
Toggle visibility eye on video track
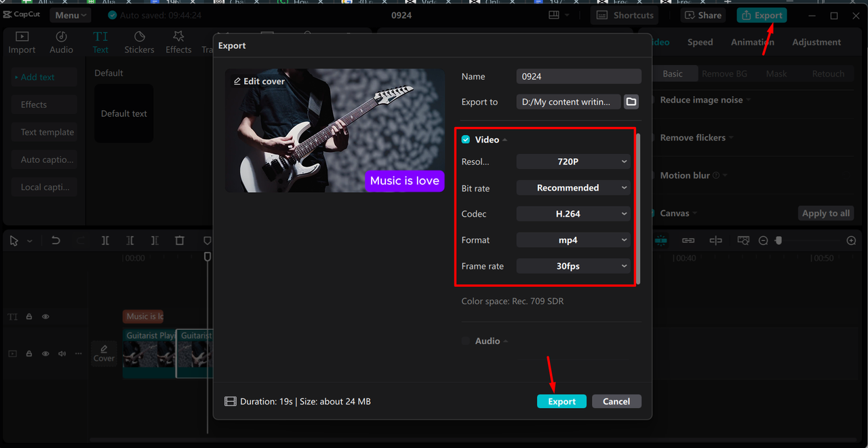click(45, 354)
